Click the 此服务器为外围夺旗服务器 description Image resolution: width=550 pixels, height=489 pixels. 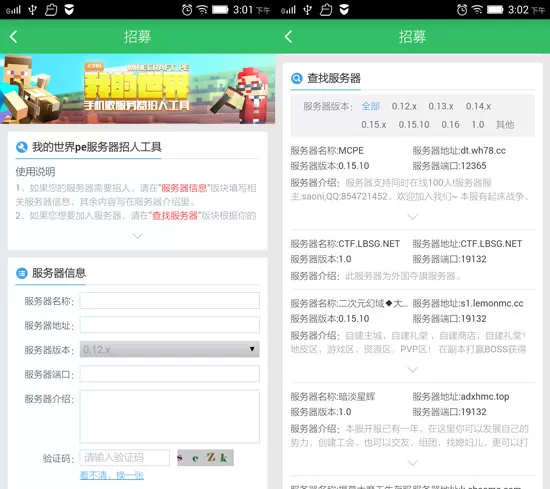[403, 276]
